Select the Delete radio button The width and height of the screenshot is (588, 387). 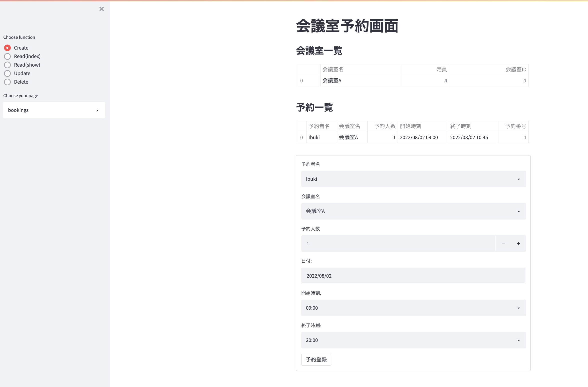coord(7,82)
